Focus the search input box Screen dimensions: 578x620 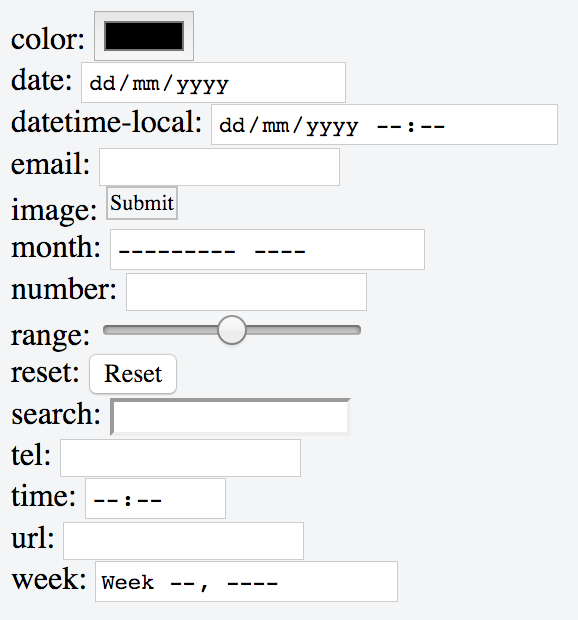230,417
